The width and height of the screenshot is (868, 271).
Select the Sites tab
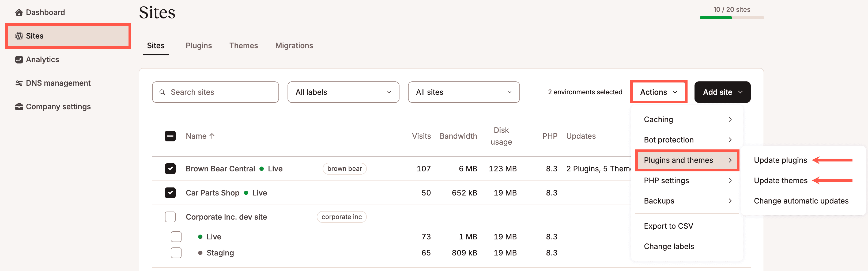point(155,46)
